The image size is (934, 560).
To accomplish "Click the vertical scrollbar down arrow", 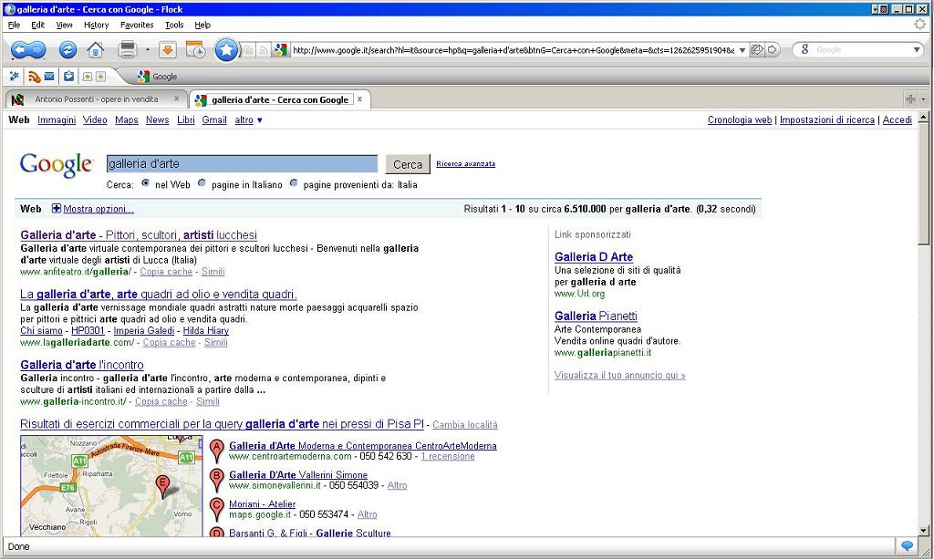I will [923, 531].
